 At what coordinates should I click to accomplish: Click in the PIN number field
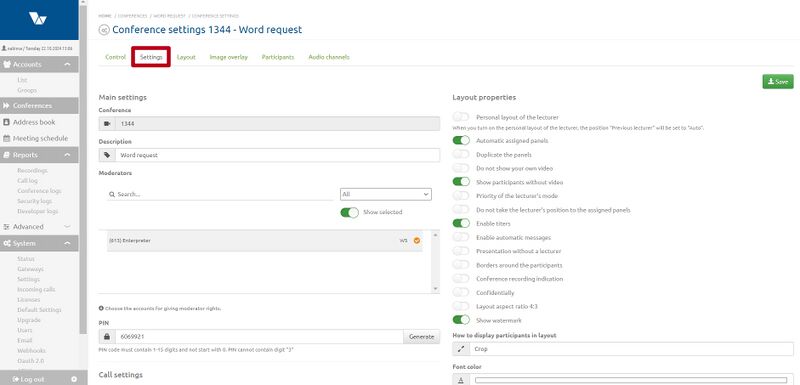259,337
